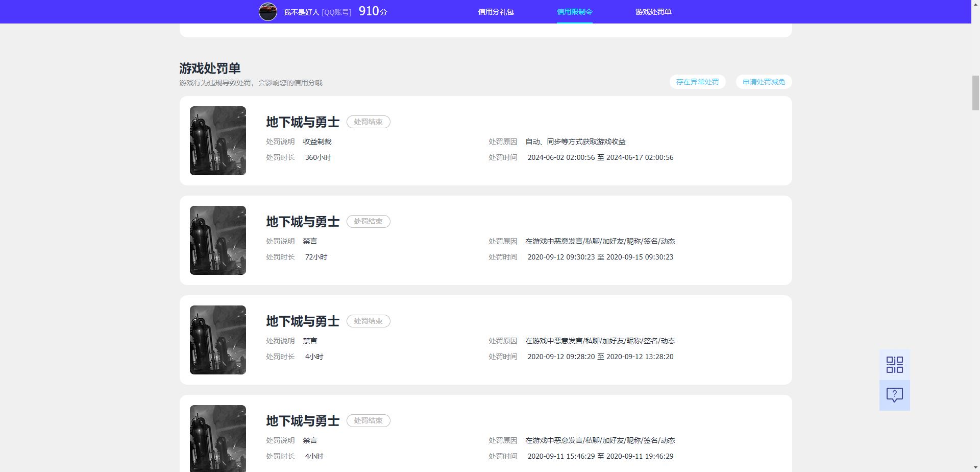The width and height of the screenshot is (980, 472).
Task: Click the 申请处罚减免 button
Action: (x=763, y=82)
